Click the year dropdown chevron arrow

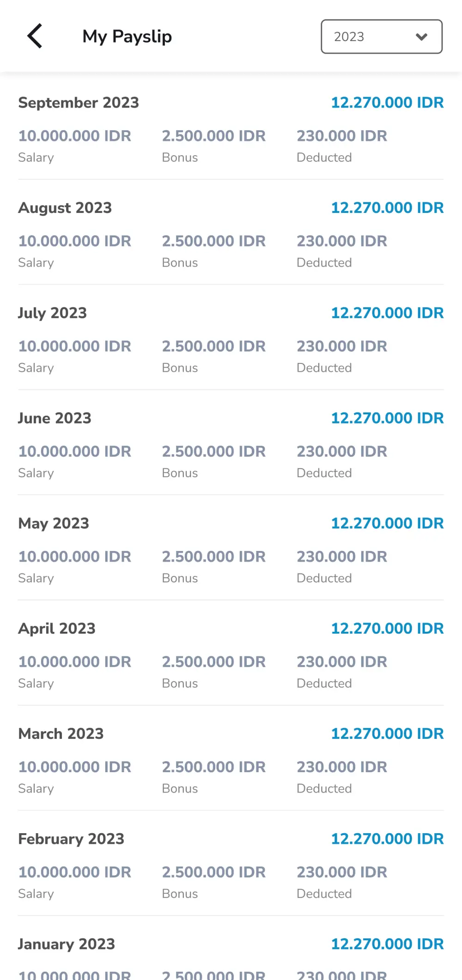point(421,37)
